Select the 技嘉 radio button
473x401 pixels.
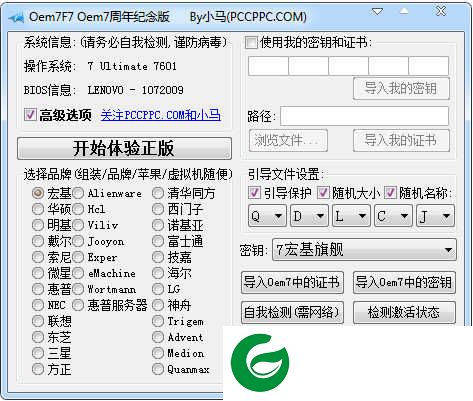pos(158,257)
